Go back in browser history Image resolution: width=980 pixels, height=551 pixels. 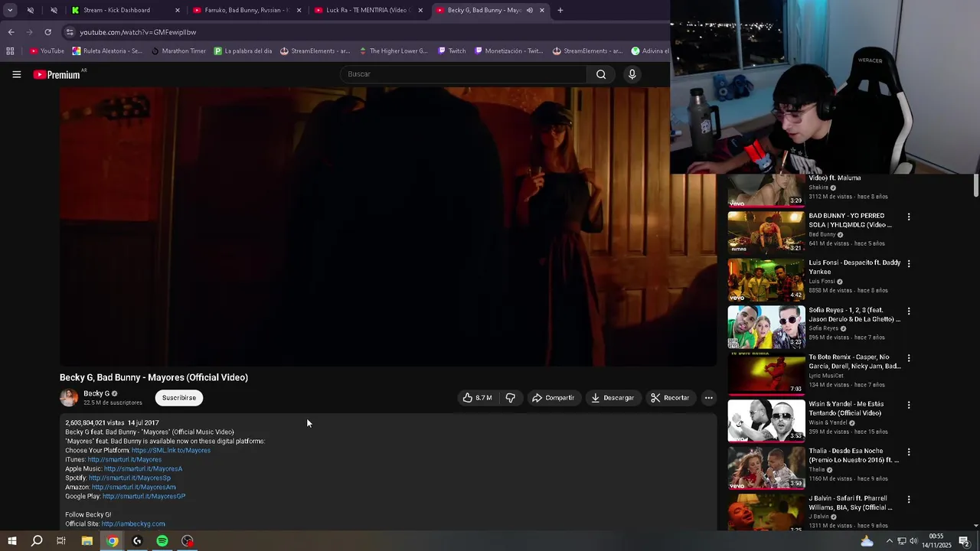point(11,32)
